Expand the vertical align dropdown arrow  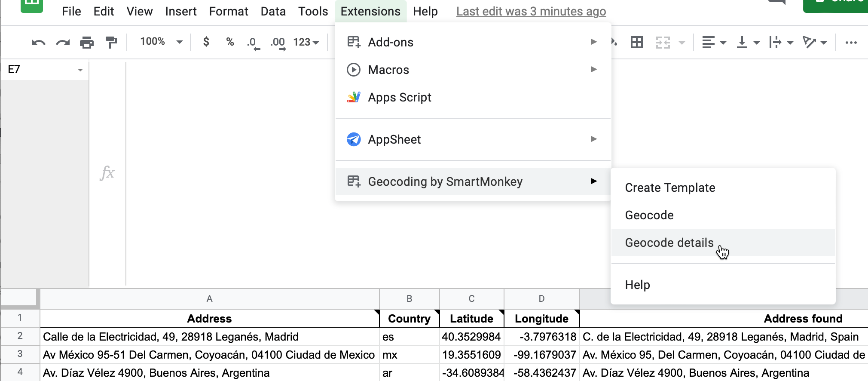(x=757, y=43)
